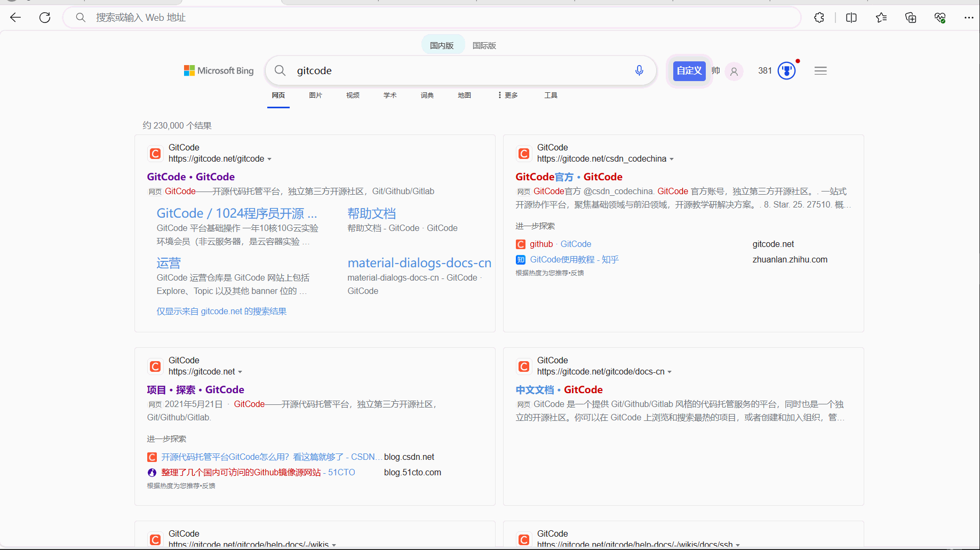Viewport: 980px width, 550px height.
Task: Click the GitCode favicon beside csdn_codechina URL
Action: tap(524, 154)
